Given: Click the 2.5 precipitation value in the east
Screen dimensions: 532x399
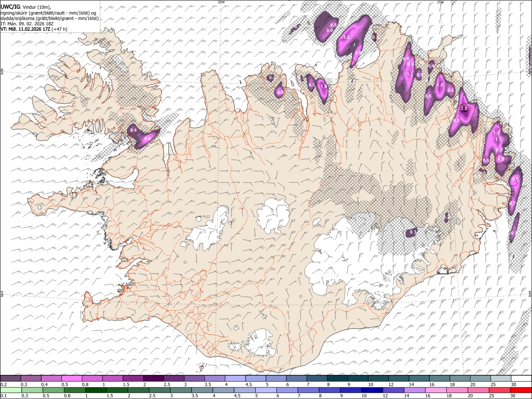Looking at the screenshot, I should pyautogui.click(x=464, y=109).
